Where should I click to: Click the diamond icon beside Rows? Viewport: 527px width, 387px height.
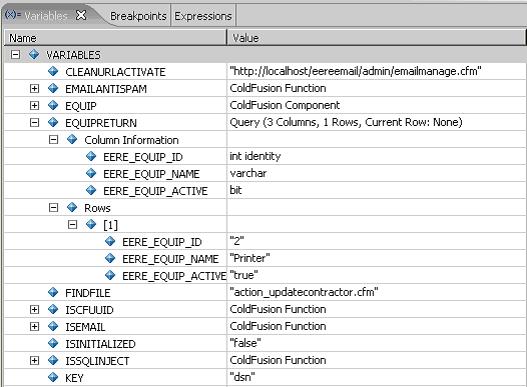tap(72, 207)
